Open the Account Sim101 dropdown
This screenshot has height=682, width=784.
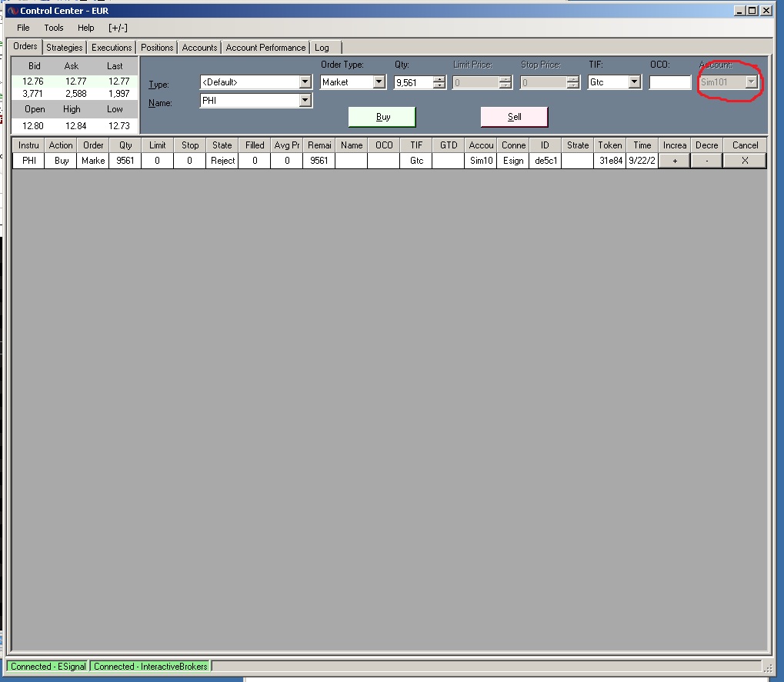751,82
